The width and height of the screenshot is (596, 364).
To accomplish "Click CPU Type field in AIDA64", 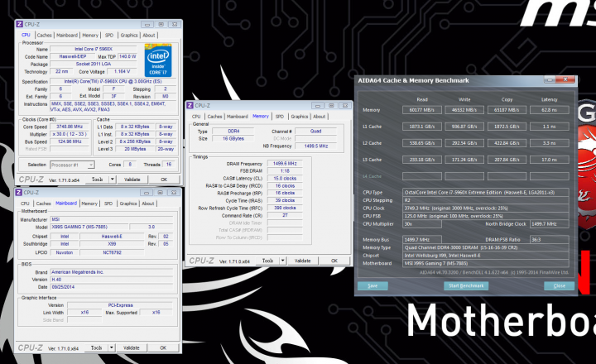I will point(486,192).
